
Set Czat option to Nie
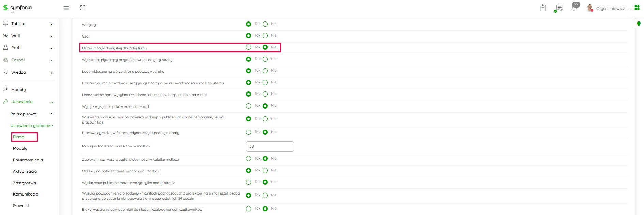point(265,36)
